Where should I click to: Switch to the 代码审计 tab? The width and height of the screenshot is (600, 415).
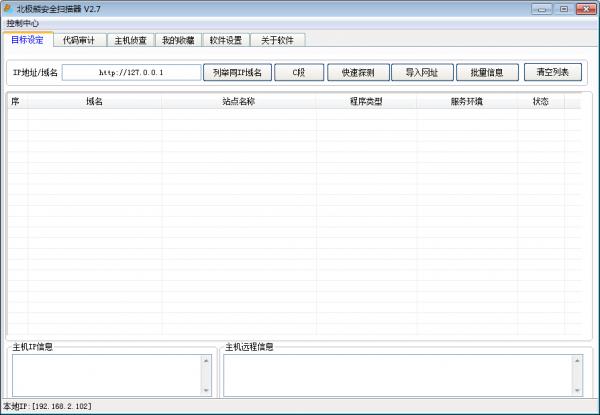[x=78, y=40]
